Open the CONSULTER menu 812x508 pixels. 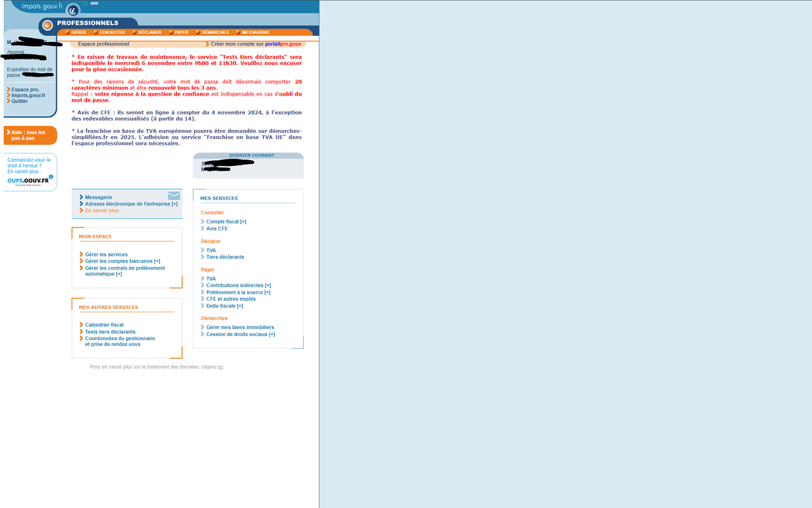pos(112,33)
